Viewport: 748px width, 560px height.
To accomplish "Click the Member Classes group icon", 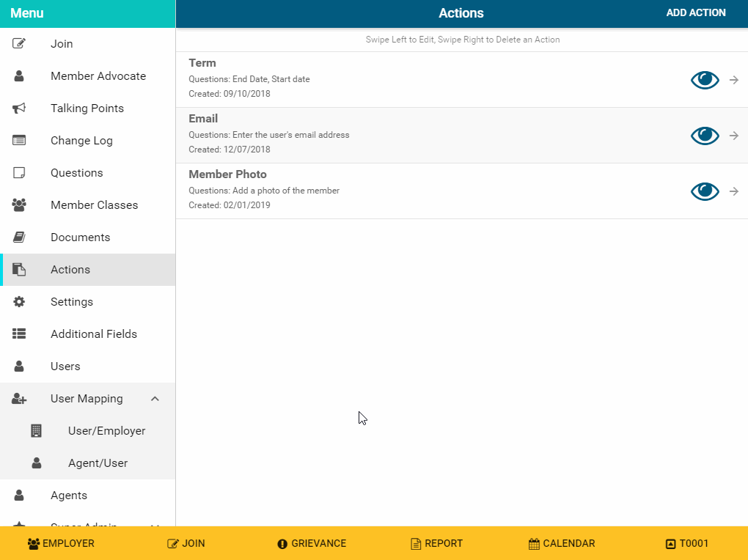I will point(19,205).
